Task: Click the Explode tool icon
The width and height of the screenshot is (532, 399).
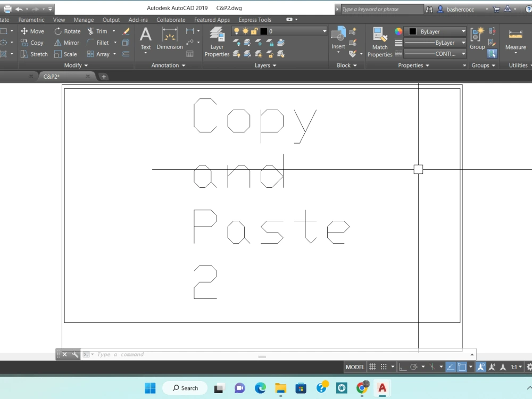Action: [126, 43]
